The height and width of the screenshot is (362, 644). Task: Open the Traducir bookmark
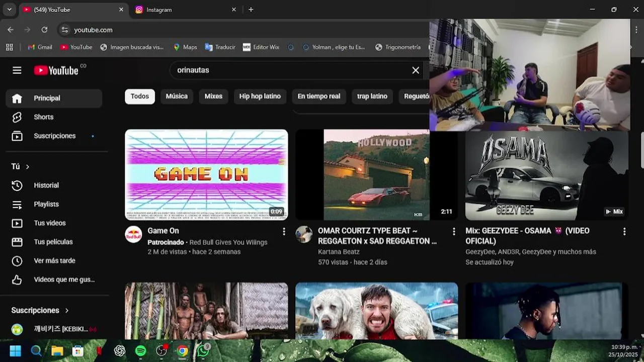220,47
